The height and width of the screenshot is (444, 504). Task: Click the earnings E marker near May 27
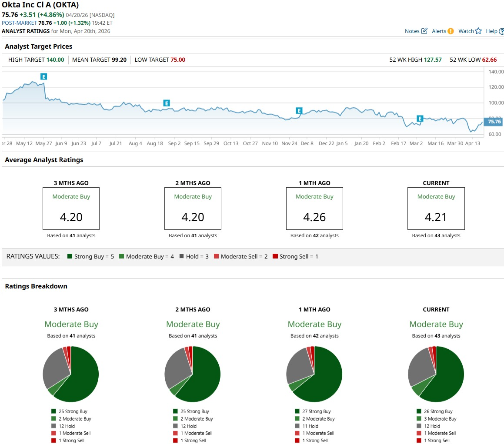(x=44, y=76)
